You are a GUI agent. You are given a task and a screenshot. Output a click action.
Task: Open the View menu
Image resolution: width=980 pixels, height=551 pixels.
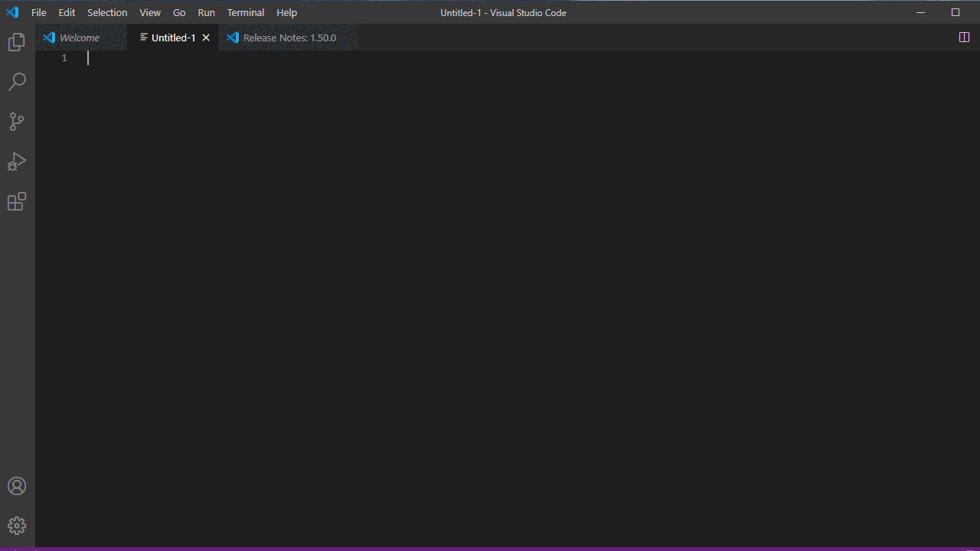150,12
